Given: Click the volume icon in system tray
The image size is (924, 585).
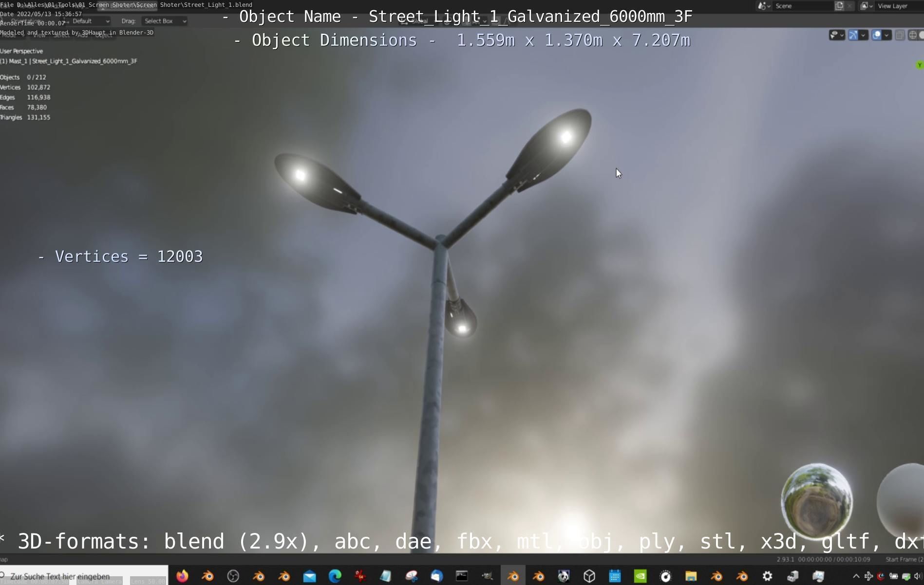Looking at the screenshot, I should coord(917,576).
